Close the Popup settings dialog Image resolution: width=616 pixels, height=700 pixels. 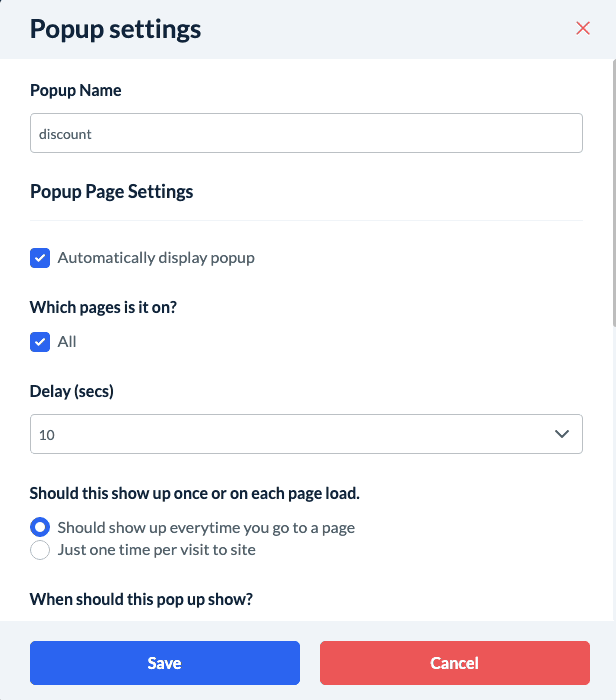coord(583,29)
